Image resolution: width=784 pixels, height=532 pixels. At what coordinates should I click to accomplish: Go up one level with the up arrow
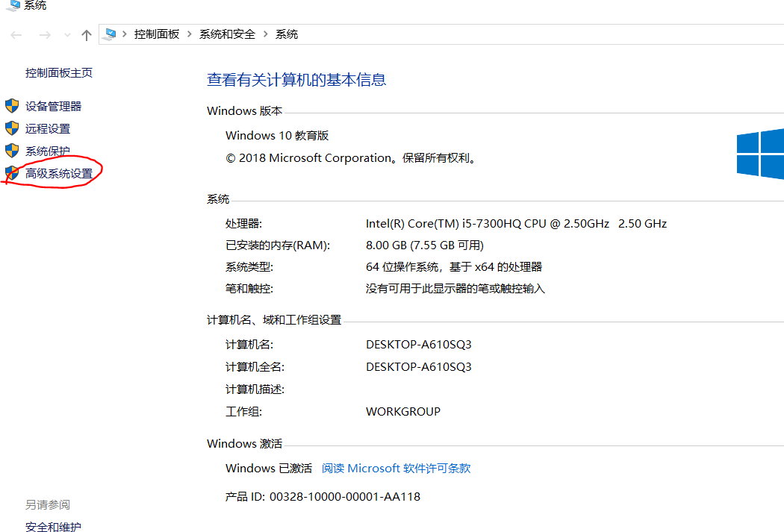click(x=87, y=35)
